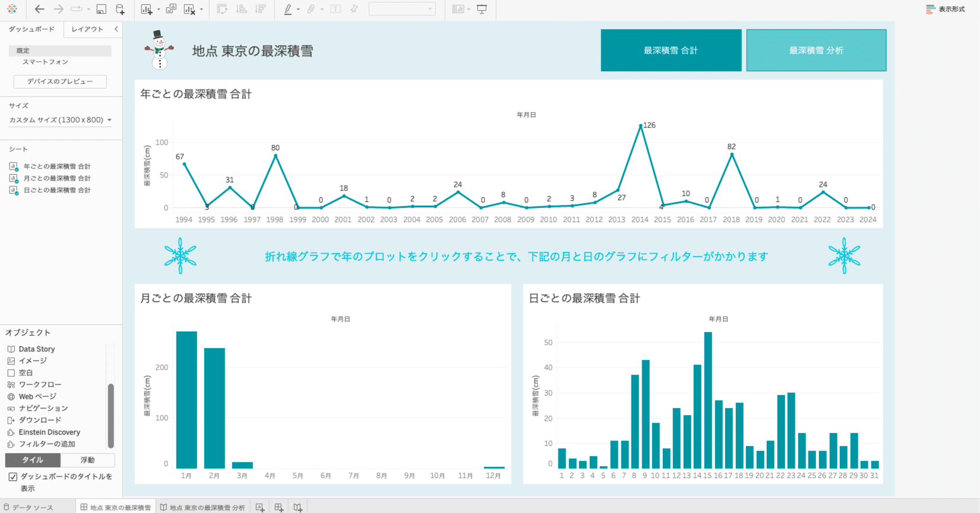Select the highlight pen tool

(288, 9)
